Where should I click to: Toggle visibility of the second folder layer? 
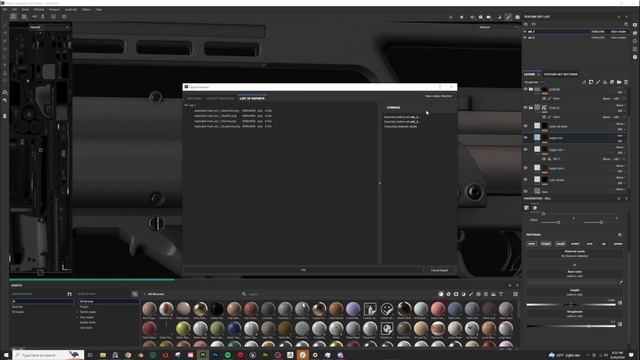[x=525, y=108]
